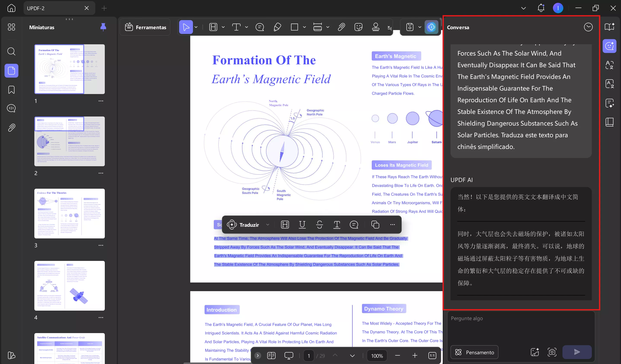Underline the selected text

[x=302, y=225]
